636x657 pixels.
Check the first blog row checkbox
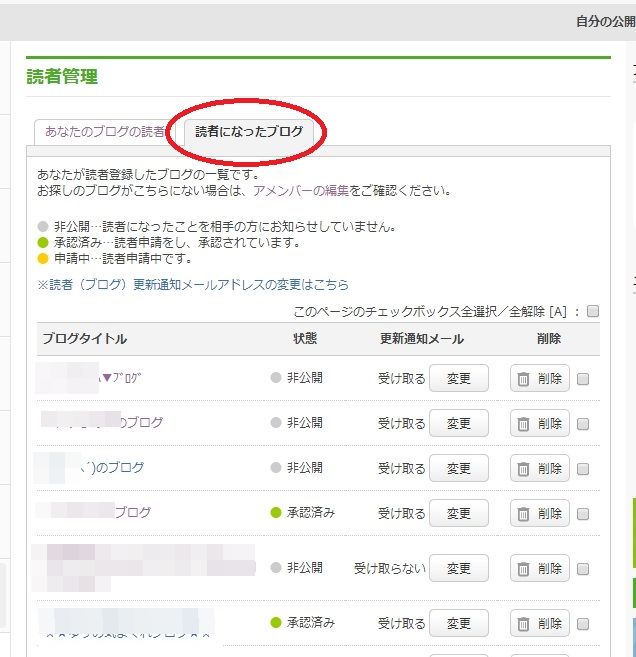pos(583,379)
